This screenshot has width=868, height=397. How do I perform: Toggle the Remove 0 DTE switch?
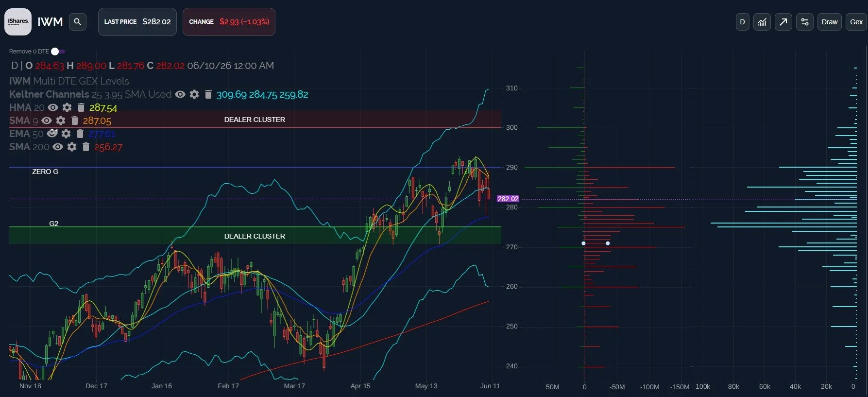58,52
